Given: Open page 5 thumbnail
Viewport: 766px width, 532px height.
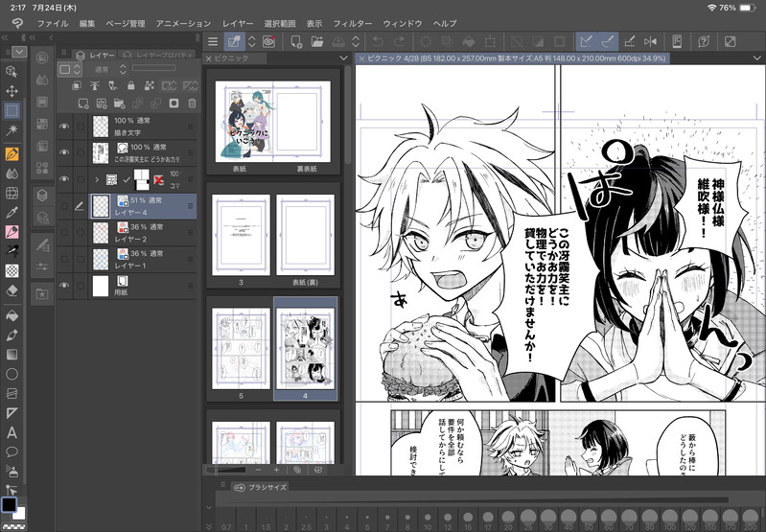Looking at the screenshot, I should coord(241,348).
